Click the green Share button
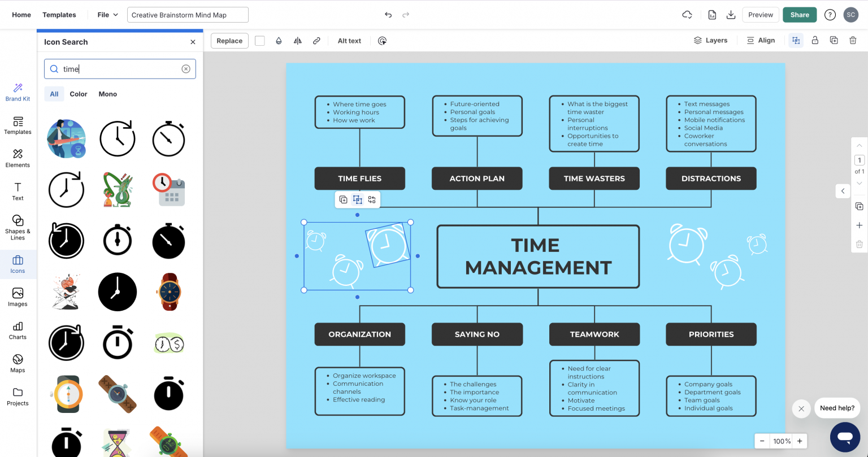Screen dimensions: 868x457 click(800, 15)
